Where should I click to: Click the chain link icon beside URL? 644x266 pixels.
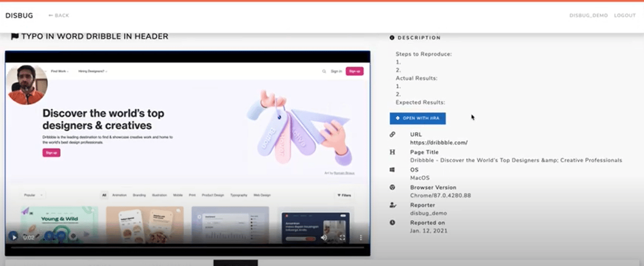(392, 135)
